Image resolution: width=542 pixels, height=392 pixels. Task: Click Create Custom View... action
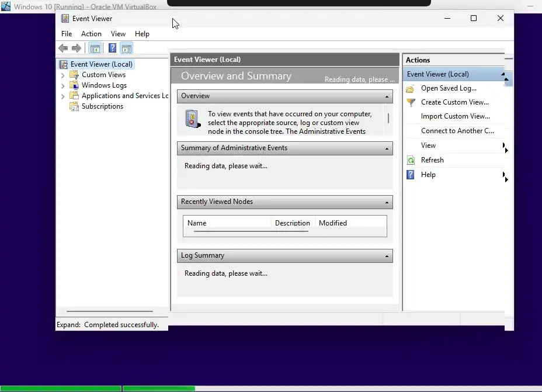tap(455, 102)
